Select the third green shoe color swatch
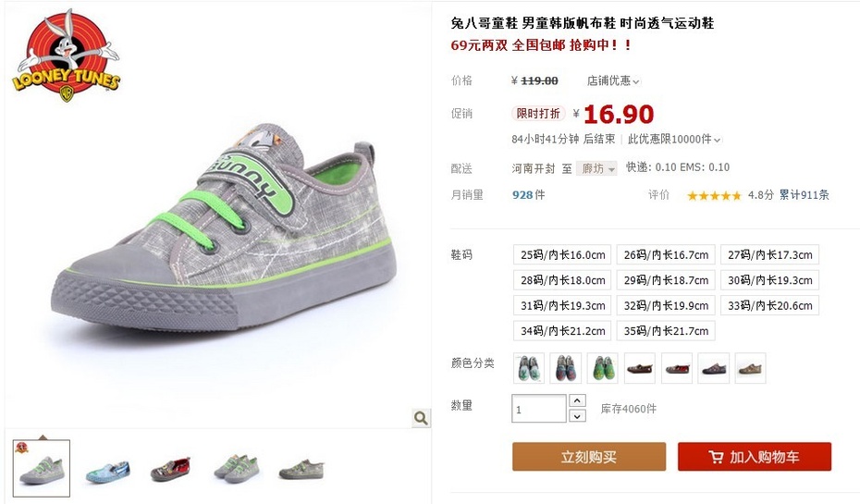 pos(602,368)
